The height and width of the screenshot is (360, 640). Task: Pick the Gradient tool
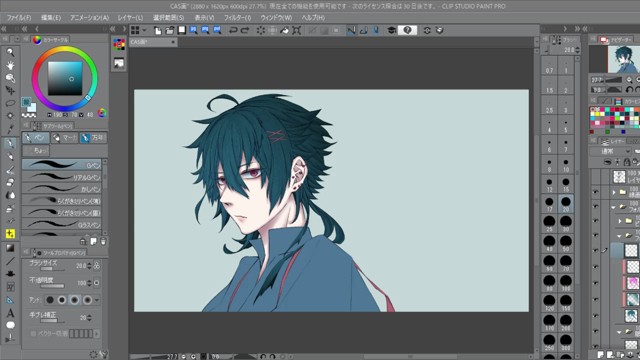point(10,248)
